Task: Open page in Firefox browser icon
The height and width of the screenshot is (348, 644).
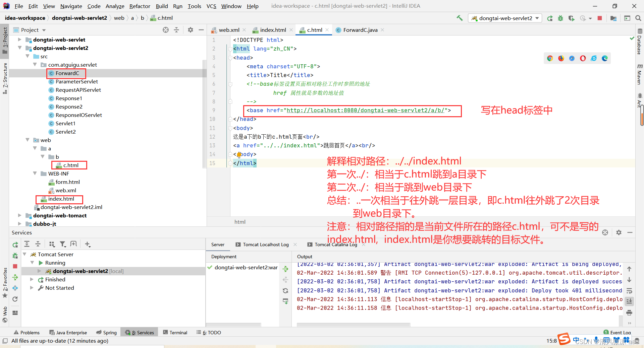Action: [x=561, y=58]
